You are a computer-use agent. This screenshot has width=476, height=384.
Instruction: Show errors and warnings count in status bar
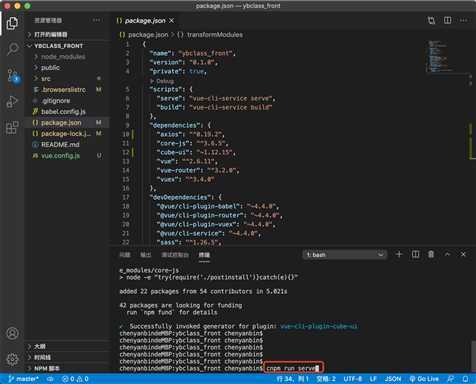[x=75, y=379]
